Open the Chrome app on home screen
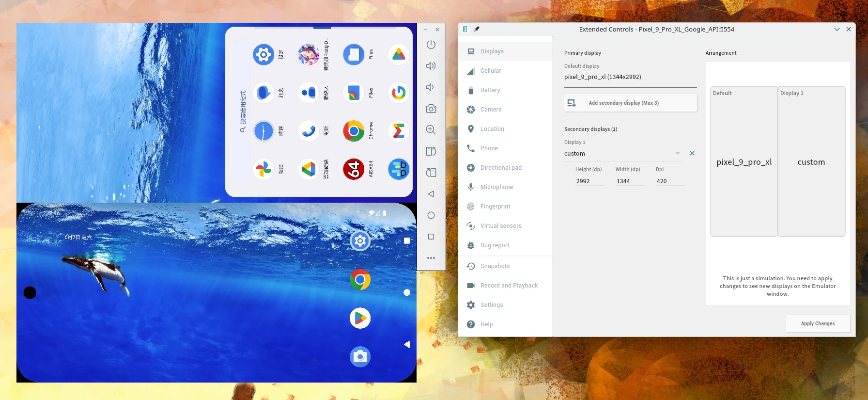 point(360,280)
